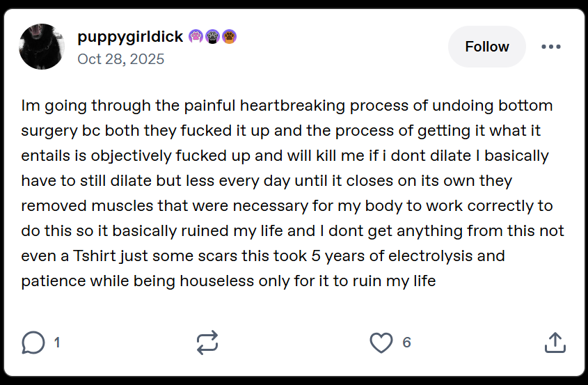The height and width of the screenshot is (385, 588).
Task: Click the like count number 6
Action: 406,343
